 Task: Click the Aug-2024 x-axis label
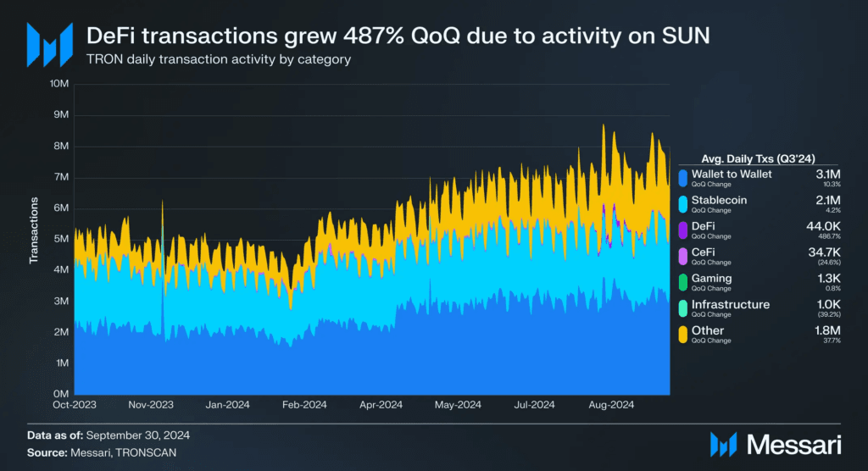[x=611, y=405]
